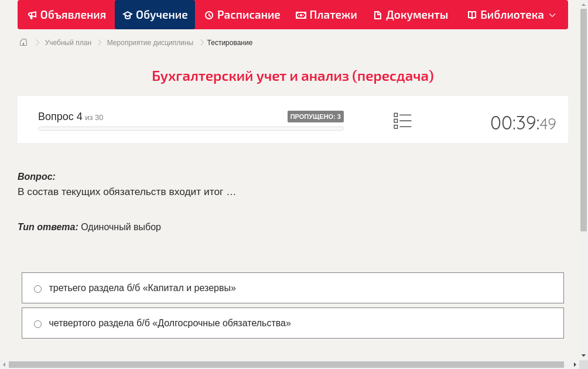Expand the Библиотека dropdown menu
Viewport: 588px width, 369px height.
(552, 15)
